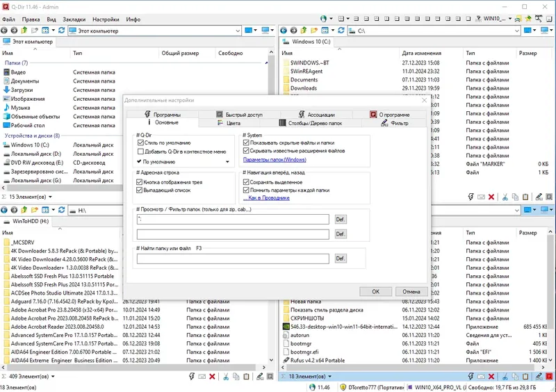The image size is (556, 392).
Task: Go up one level in Этот компьютер pane
Action: click(x=24, y=31)
